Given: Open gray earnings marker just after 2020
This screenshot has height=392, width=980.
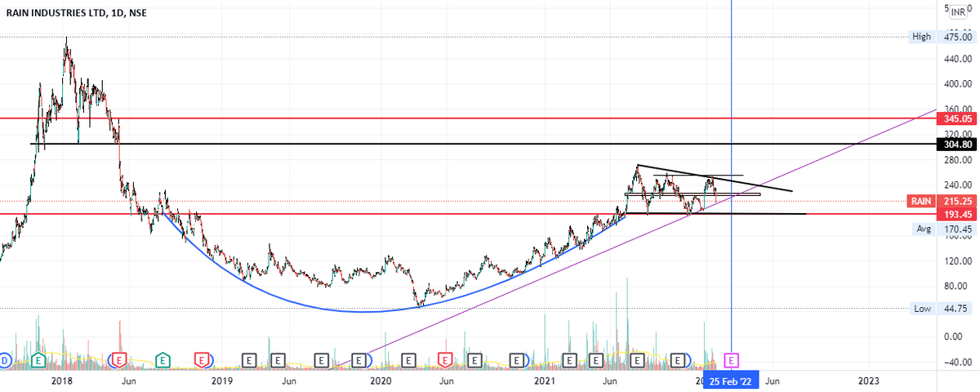Looking at the screenshot, I should (408, 360).
